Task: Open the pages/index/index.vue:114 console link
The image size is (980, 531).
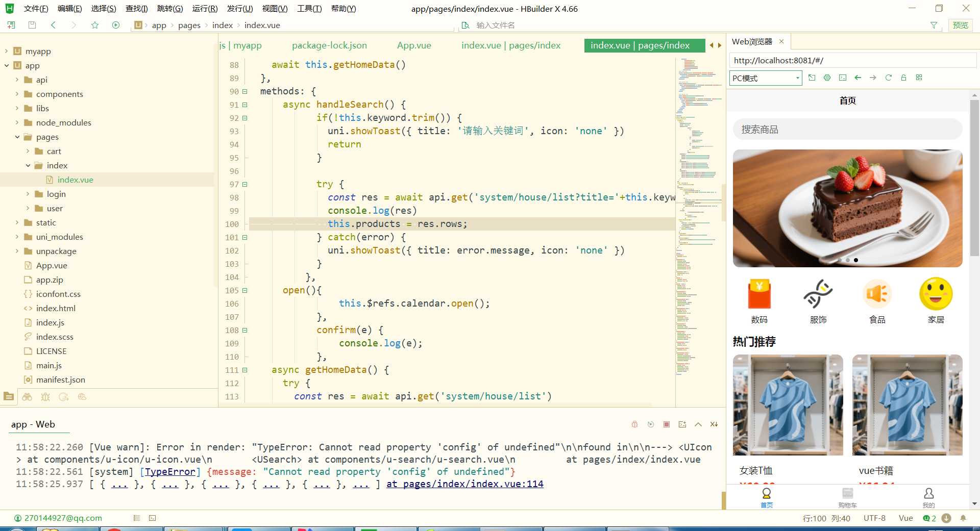Action: click(464, 484)
